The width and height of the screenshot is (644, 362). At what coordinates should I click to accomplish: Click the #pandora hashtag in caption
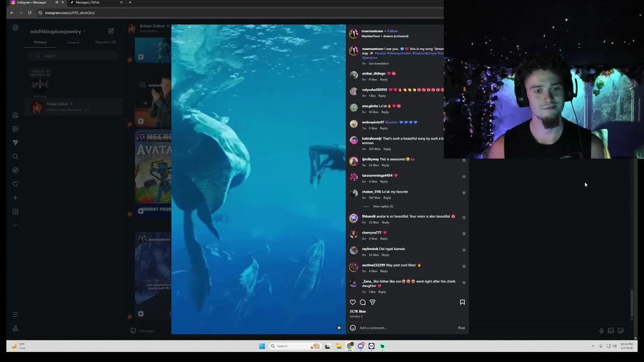pos(369,58)
